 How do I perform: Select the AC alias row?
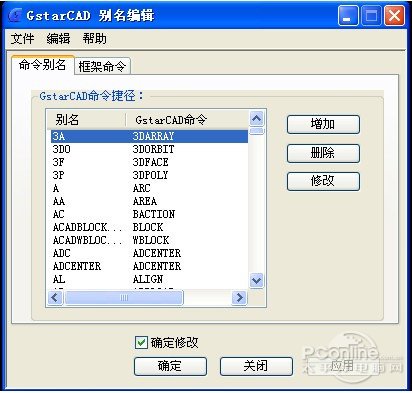point(149,214)
